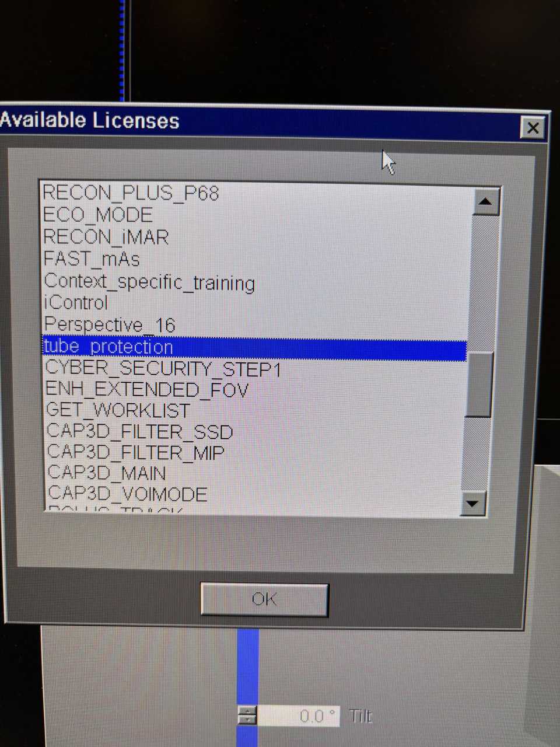Select iControl license entry

(76, 303)
